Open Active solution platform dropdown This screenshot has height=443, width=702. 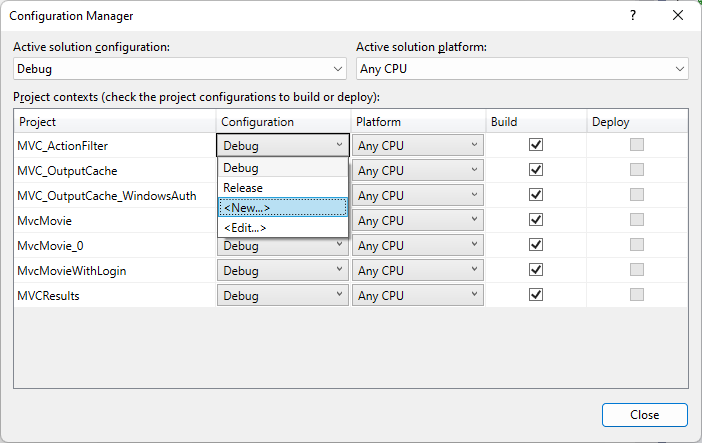click(x=522, y=69)
